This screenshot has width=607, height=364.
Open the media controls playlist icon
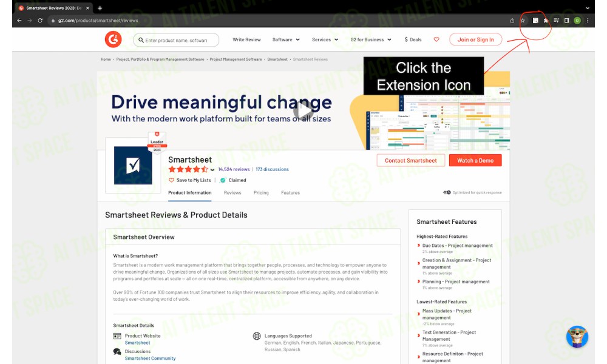coord(556,21)
